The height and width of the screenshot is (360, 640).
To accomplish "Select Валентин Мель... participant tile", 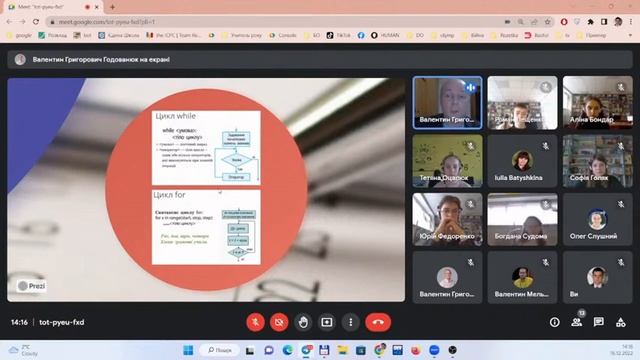I will tap(522, 278).
